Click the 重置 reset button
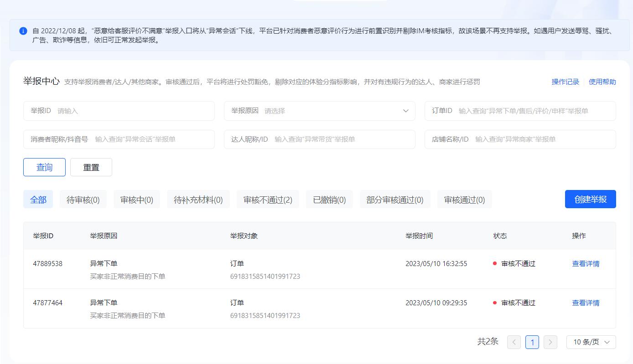The height and width of the screenshot is (364, 633). point(91,167)
